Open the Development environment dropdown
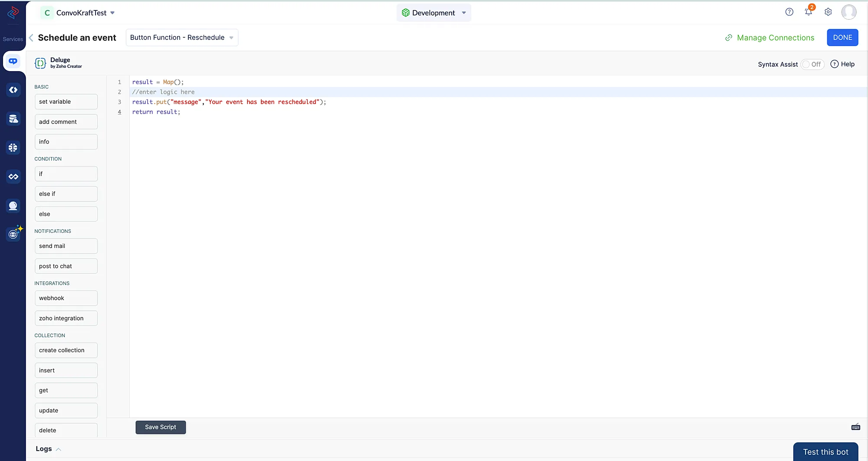868x461 pixels. 434,13
